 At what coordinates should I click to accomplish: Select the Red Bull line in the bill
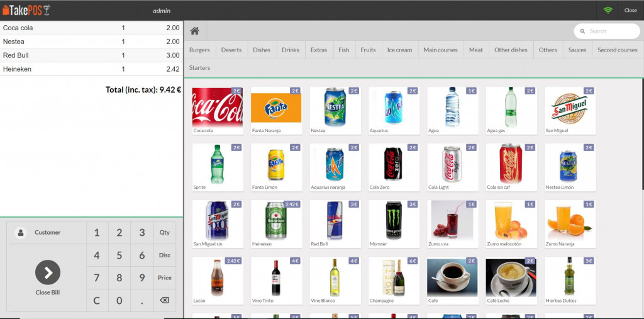91,55
